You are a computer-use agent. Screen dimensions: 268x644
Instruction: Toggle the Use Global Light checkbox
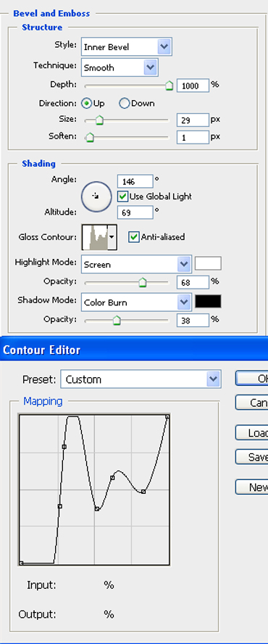(122, 197)
